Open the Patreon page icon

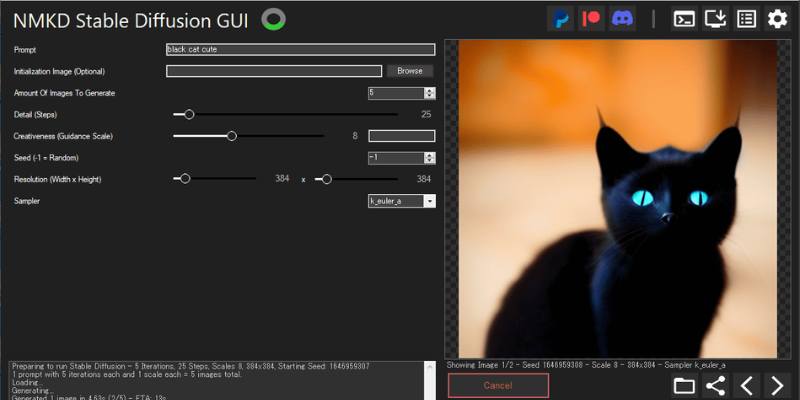point(591,19)
